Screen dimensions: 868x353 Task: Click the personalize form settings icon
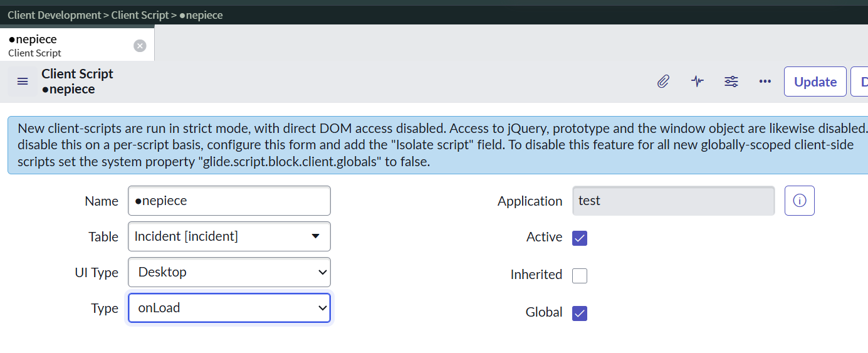(x=731, y=82)
